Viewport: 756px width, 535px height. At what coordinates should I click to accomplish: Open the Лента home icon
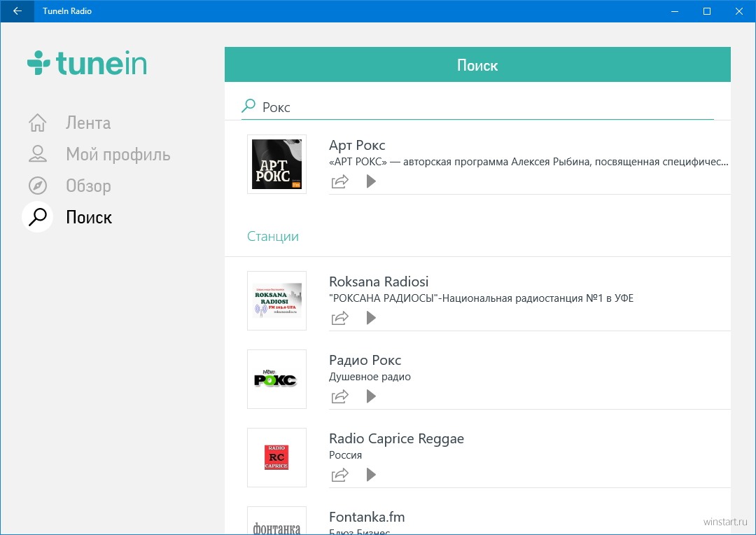click(38, 123)
